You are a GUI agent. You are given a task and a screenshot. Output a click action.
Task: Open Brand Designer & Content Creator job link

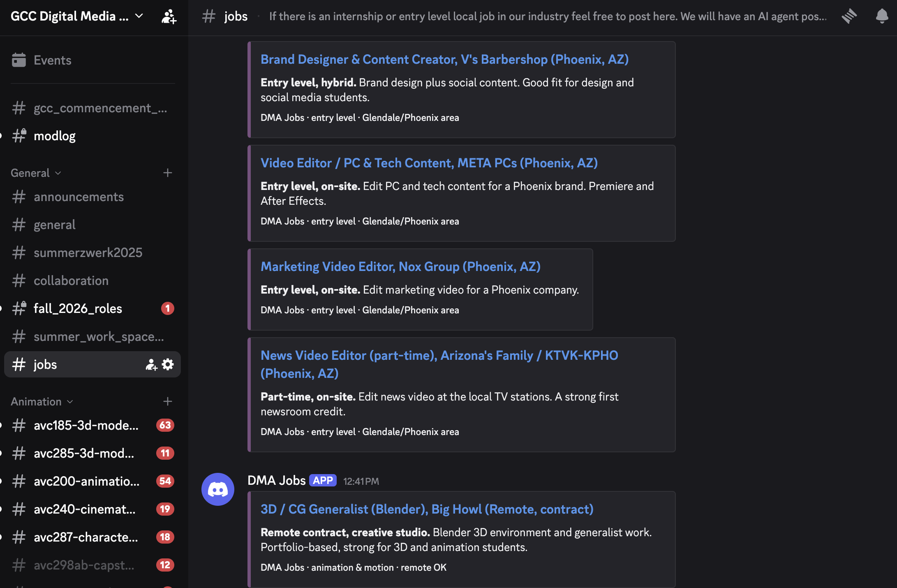[444, 59]
